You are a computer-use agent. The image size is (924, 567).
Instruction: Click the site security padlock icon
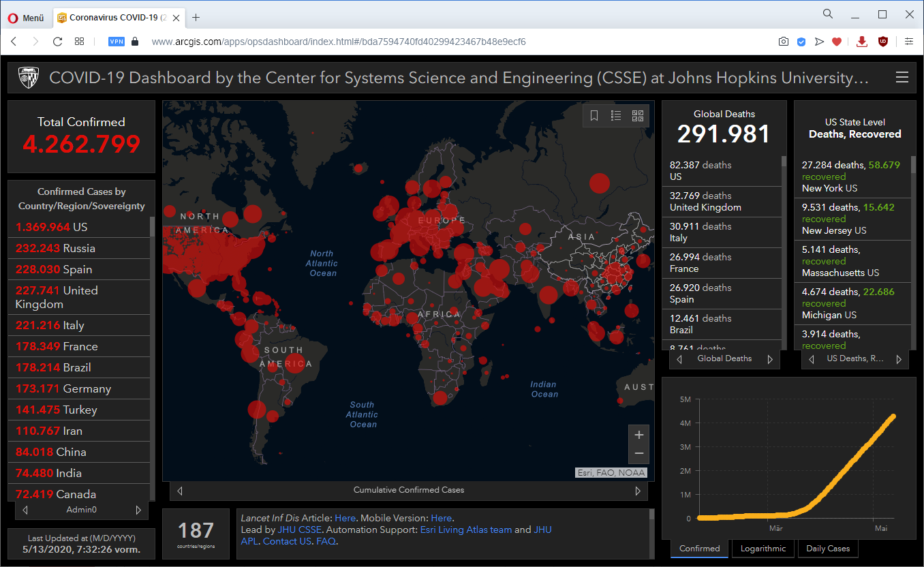pos(135,42)
